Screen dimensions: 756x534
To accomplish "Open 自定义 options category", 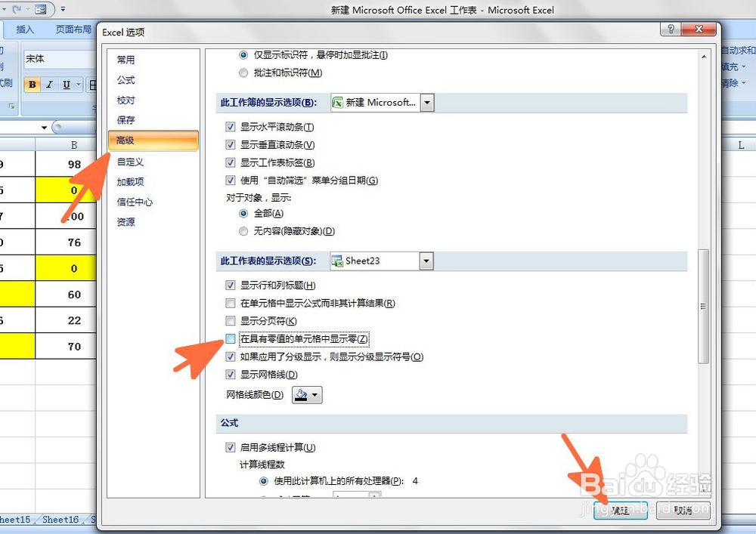I will coord(130,162).
